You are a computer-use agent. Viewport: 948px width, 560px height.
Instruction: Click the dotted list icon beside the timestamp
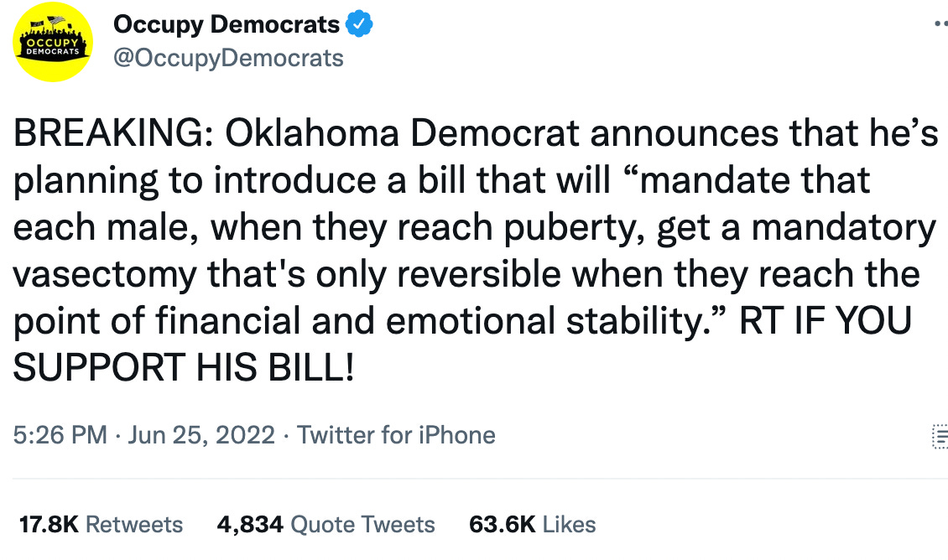click(x=940, y=436)
